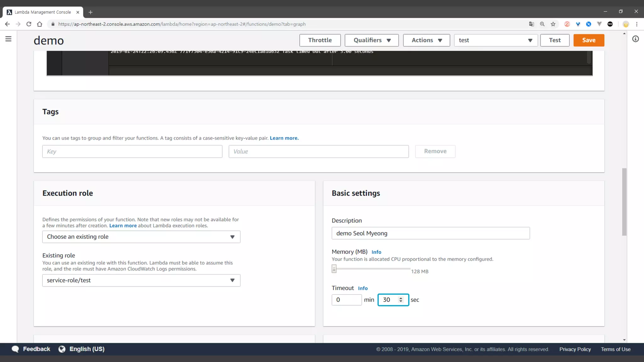This screenshot has height=362, width=644.
Task: Open the Timeout Info link
Action: (363, 288)
